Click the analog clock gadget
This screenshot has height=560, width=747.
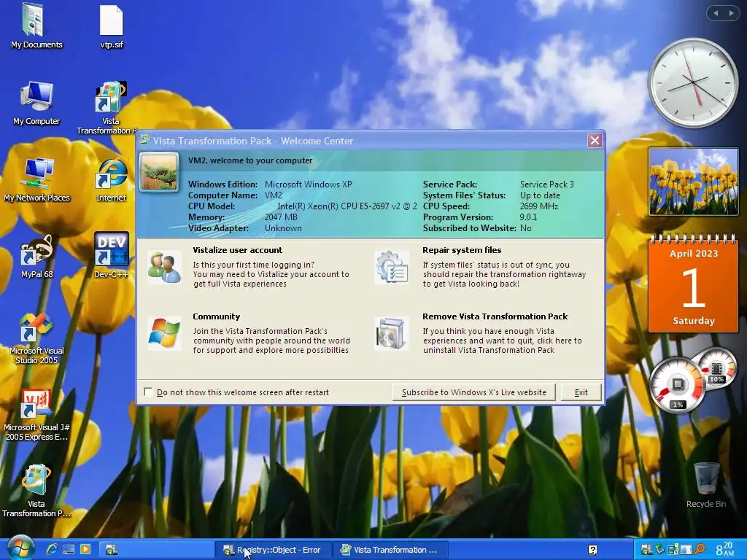[x=693, y=83]
